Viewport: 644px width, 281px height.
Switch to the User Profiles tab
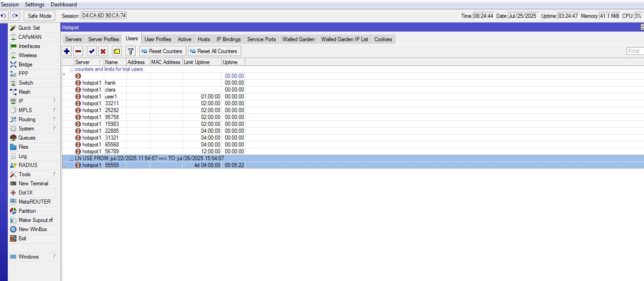click(x=158, y=39)
